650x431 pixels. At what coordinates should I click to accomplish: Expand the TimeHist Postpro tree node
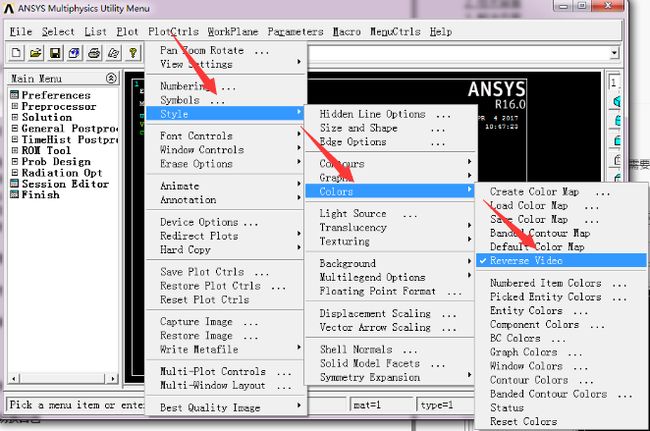15,139
